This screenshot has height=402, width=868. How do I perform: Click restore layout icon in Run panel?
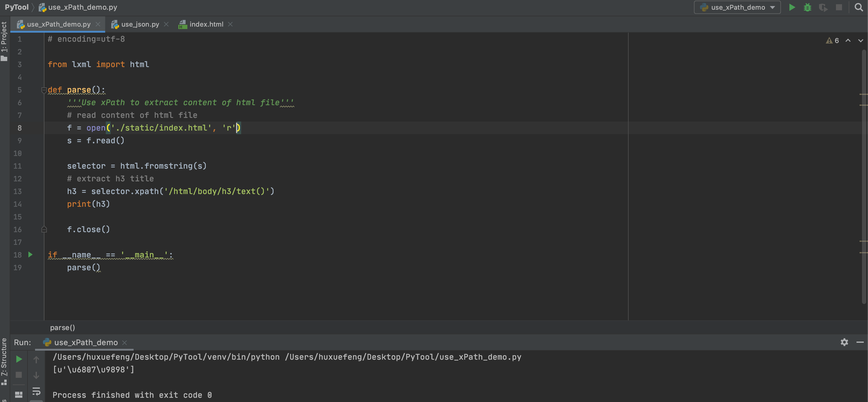click(x=19, y=394)
